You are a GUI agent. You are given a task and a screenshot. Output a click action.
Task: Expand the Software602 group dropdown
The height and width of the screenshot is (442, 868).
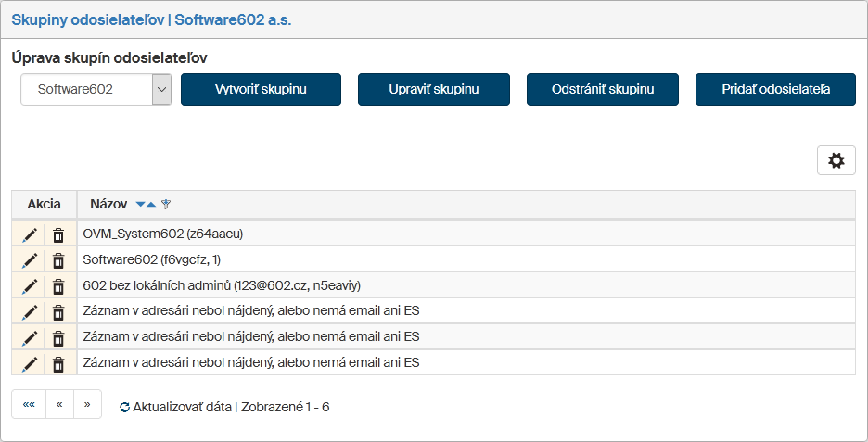[161, 90]
